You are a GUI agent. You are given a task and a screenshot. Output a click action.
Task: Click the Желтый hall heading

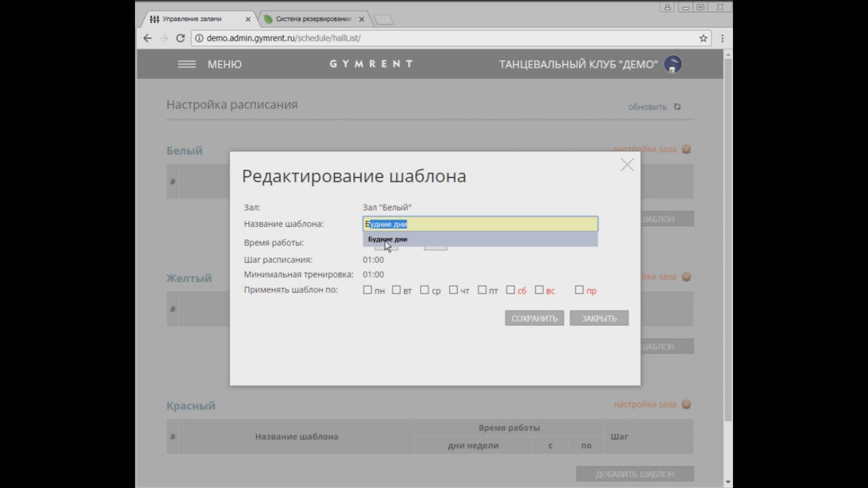coord(189,278)
